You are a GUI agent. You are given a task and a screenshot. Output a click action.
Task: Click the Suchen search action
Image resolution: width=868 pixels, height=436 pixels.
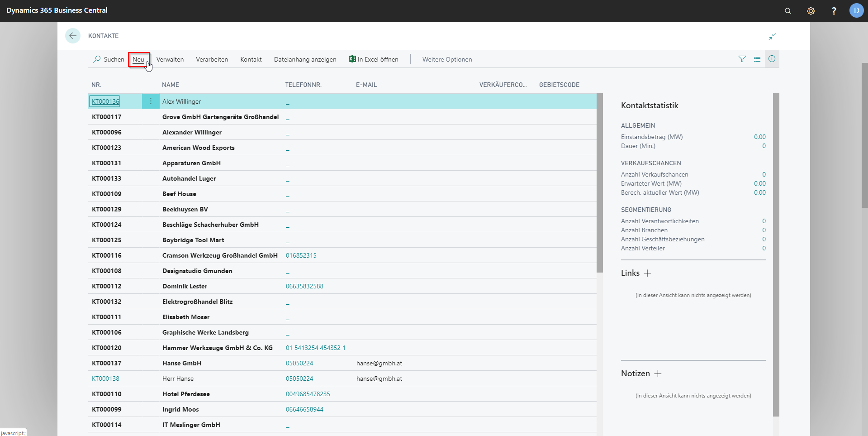tap(109, 59)
